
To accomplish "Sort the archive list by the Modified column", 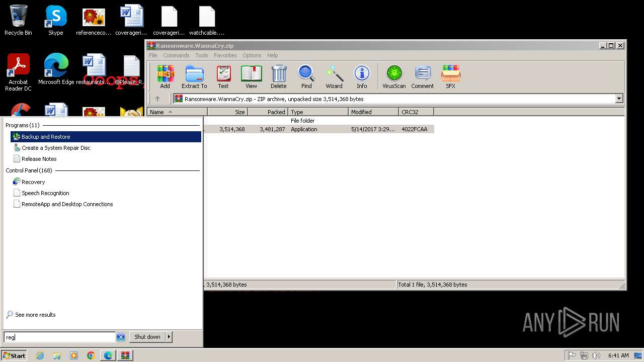I will pos(373,112).
